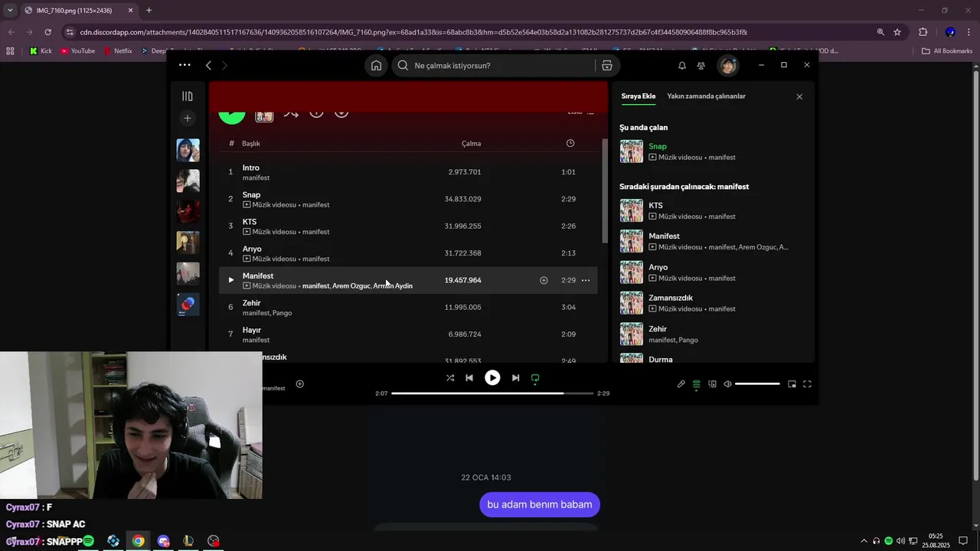This screenshot has height=551, width=980.
Task: Open the Spotify home icon
Action: 376,66
